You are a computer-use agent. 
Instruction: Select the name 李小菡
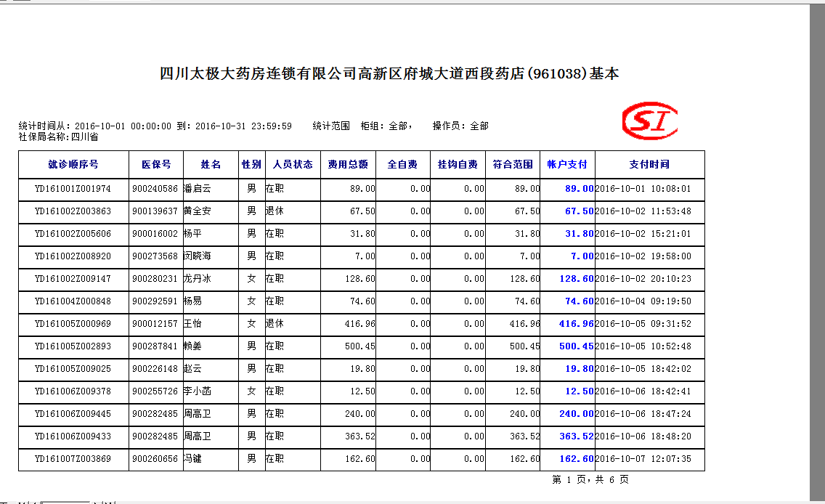point(198,391)
